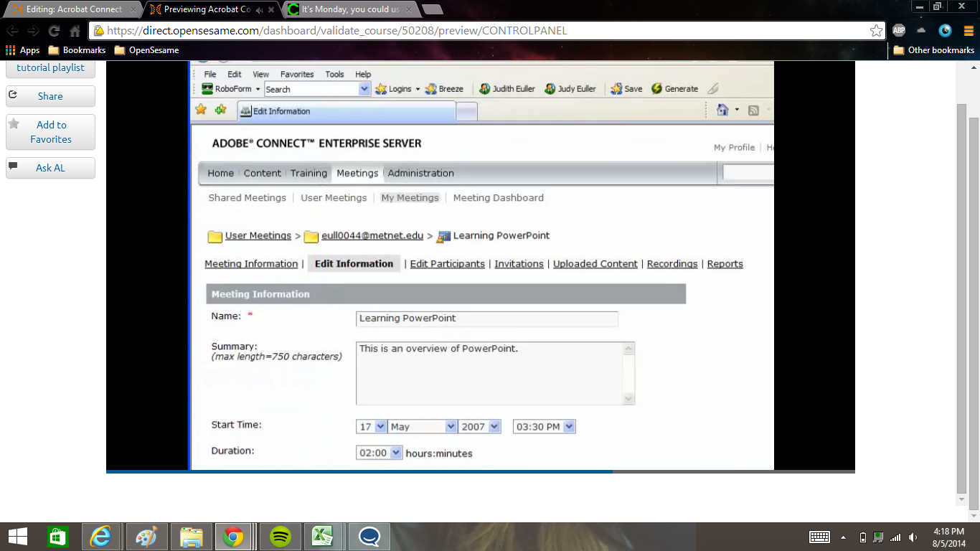Click the video playback progress bar
Image resolution: width=980 pixels, height=551 pixels.
coord(481,471)
